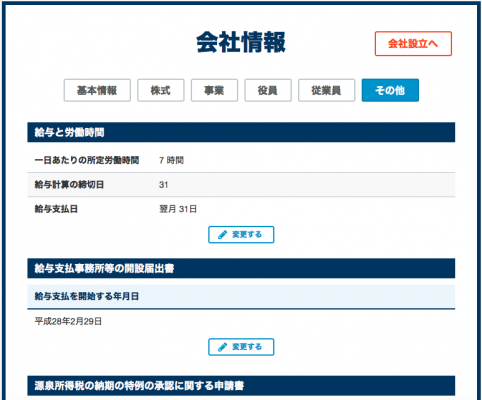Select the 事業 tab
Image resolution: width=482 pixels, height=400 pixels.
(214, 90)
